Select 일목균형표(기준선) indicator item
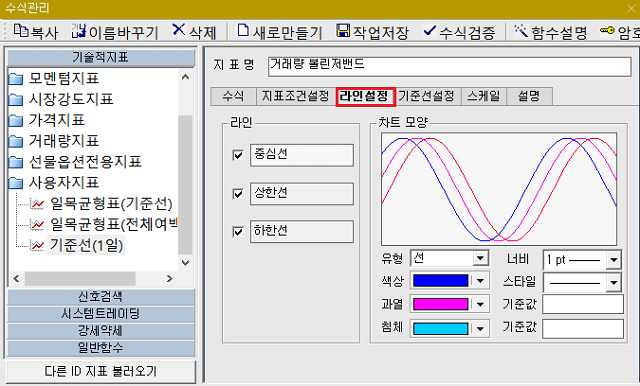This screenshot has width=640, height=386. (x=102, y=204)
